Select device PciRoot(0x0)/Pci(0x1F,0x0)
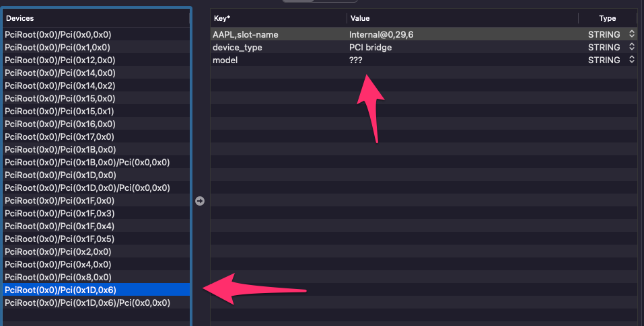This screenshot has height=326, width=644. 96,200
